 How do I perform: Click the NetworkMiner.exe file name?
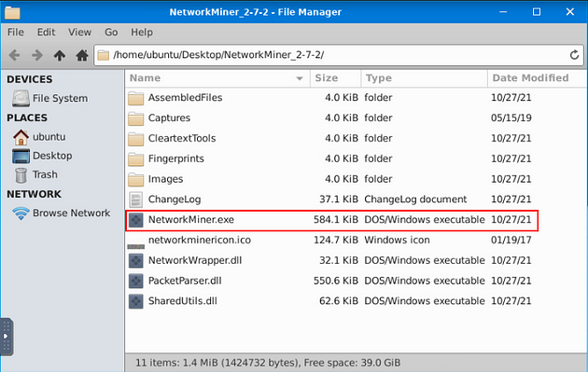[191, 219]
